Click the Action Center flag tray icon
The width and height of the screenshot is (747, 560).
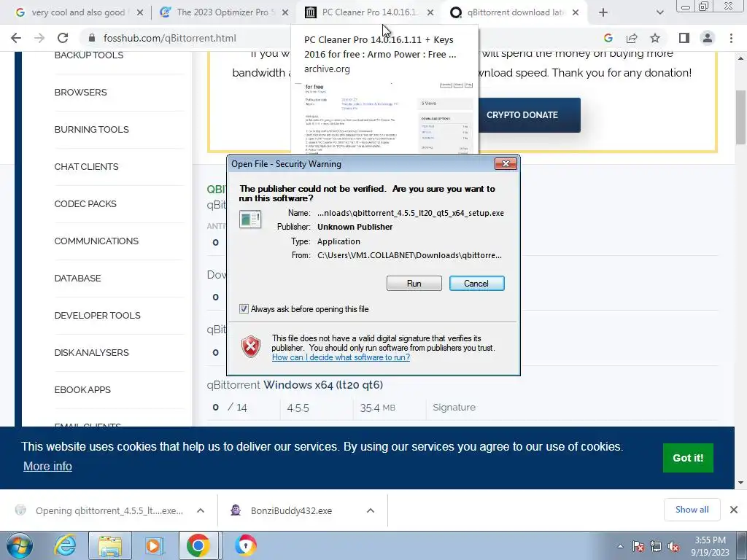tap(638, 547)
